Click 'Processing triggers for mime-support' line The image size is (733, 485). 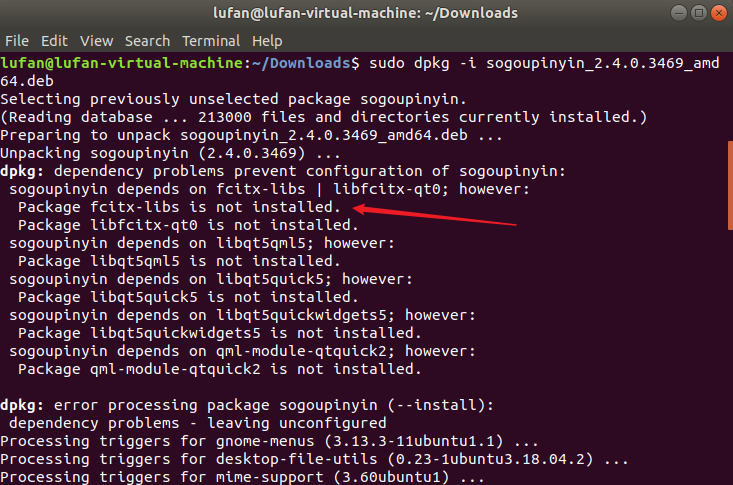click(x=242, y=477)
